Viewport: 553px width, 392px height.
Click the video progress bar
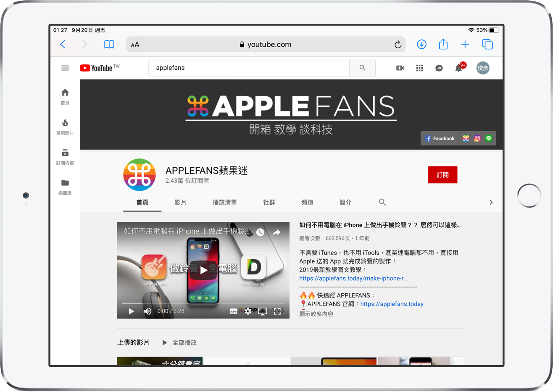click(203, 303)
